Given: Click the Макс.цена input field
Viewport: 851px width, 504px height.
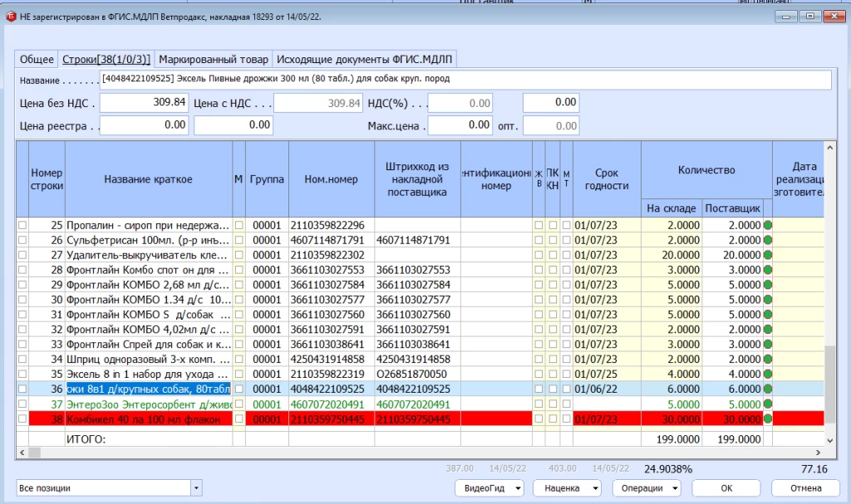Looking at the screenshot, I should point(460,125).
